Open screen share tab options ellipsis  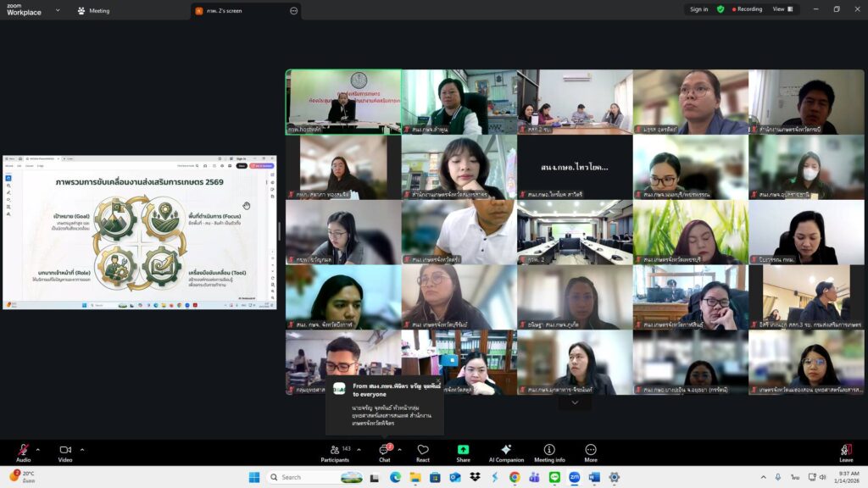click(293, 11)
